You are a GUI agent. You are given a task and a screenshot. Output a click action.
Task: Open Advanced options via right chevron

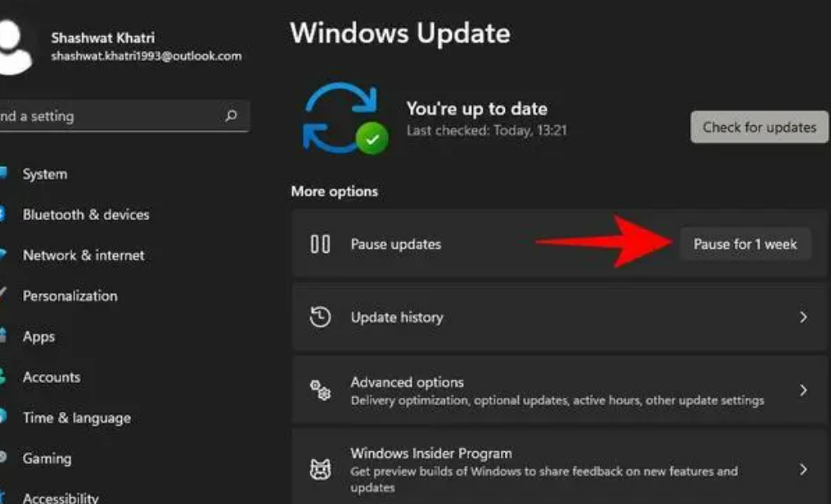804,390
